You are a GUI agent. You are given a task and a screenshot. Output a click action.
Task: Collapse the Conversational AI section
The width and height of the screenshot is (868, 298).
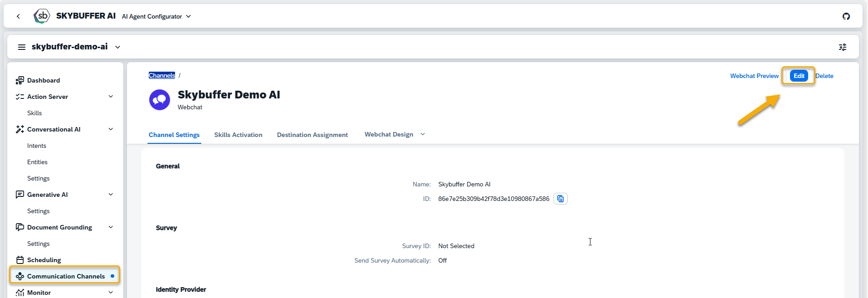click(111, 129)
